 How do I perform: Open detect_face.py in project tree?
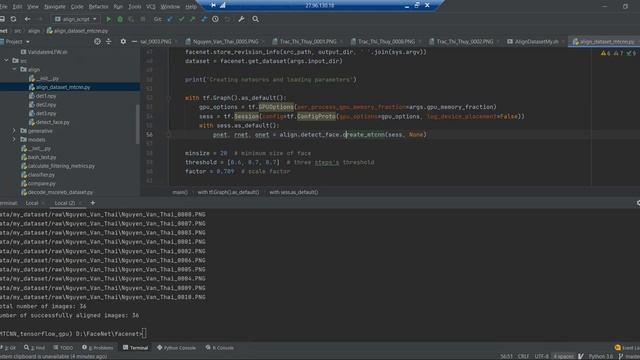tap(53, 122)
